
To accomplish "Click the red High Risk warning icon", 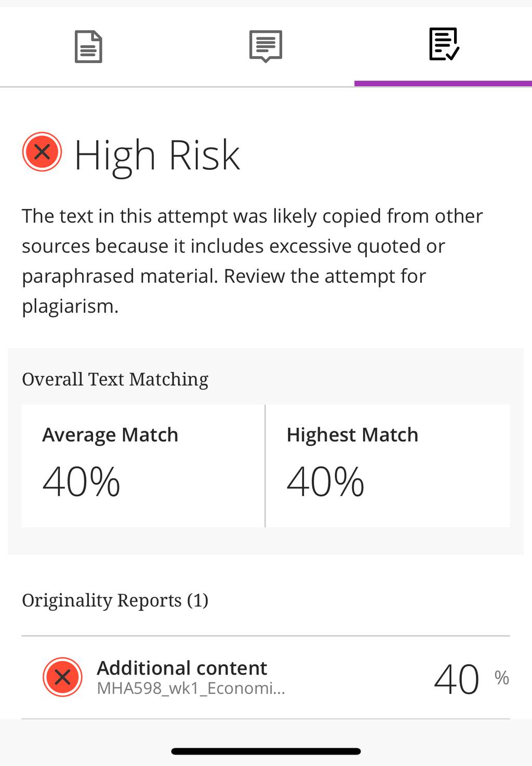I will click(42, 152).
